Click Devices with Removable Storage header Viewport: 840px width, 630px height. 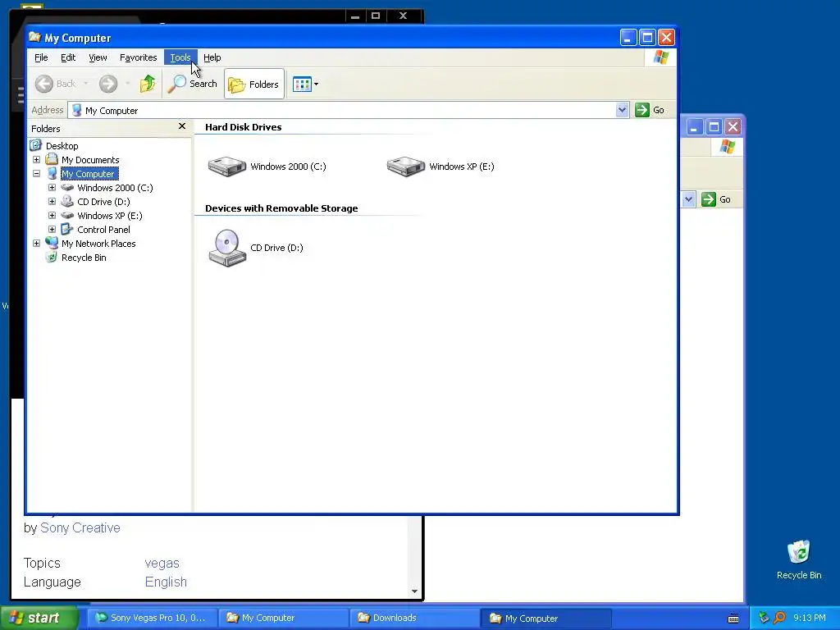pyautogui.click(x=281, y=208)
